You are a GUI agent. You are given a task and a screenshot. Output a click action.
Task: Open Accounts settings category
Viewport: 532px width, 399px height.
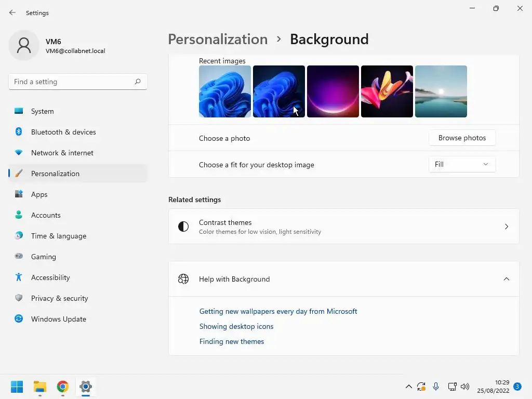[78, 215]
